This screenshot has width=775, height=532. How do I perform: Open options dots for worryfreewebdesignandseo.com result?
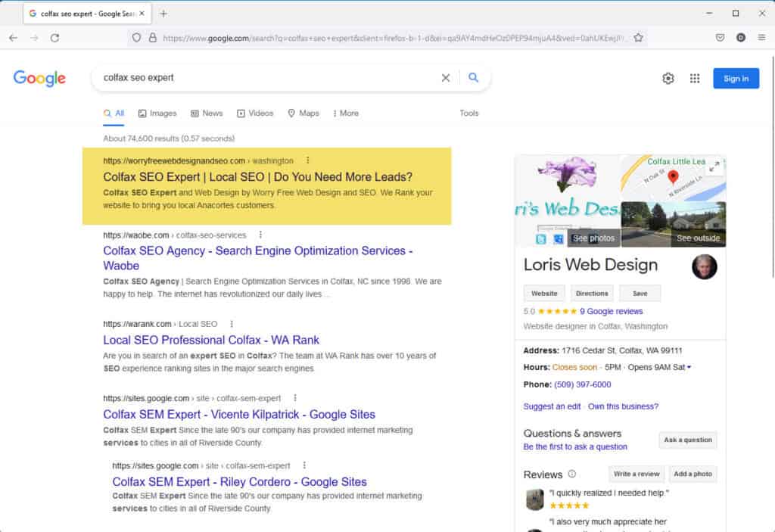[x=308, y=160]
